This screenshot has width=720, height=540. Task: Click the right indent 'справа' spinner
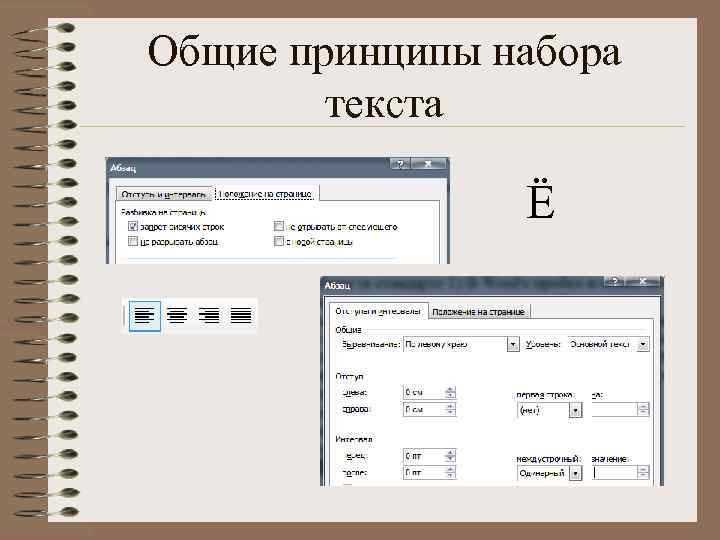point(450,409)
